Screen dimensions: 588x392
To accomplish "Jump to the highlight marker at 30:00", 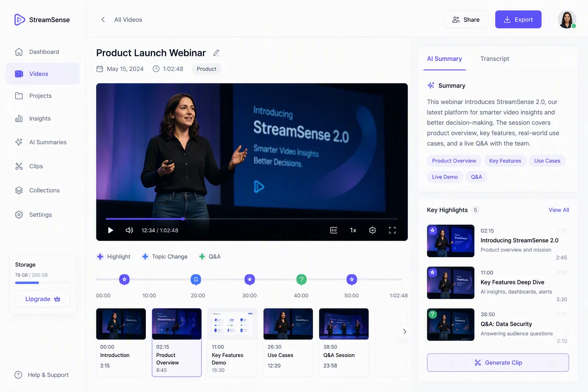I will (250, 279).
